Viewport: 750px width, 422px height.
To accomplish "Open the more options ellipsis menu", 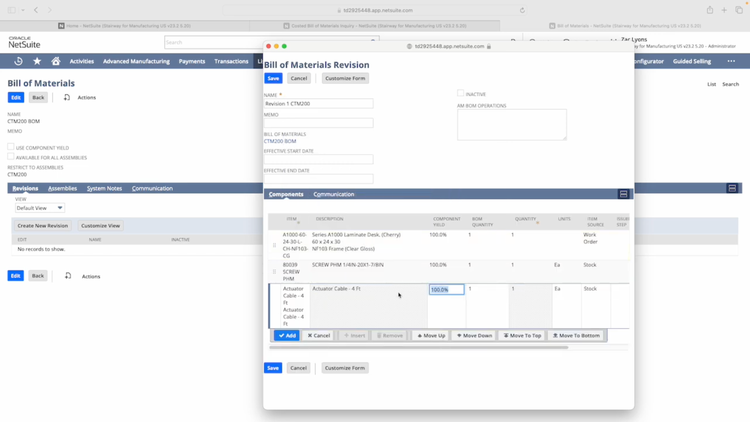I will (731, 61).
